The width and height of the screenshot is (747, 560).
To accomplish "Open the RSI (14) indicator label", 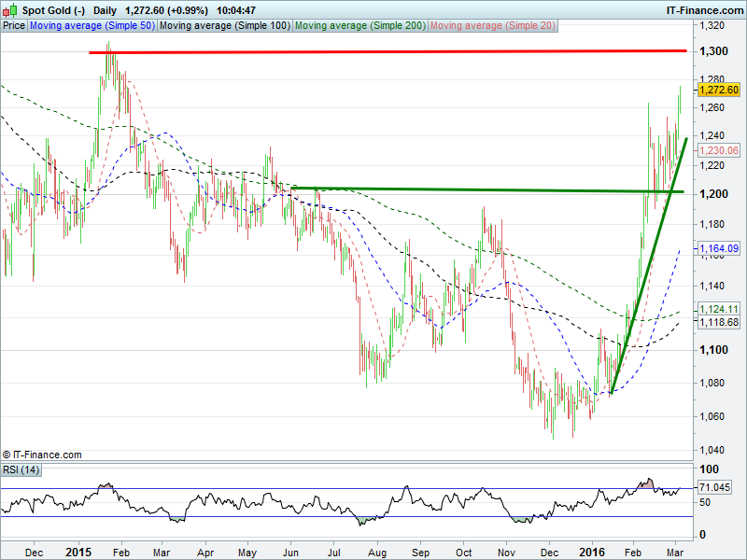I will (x=21, y=470).
